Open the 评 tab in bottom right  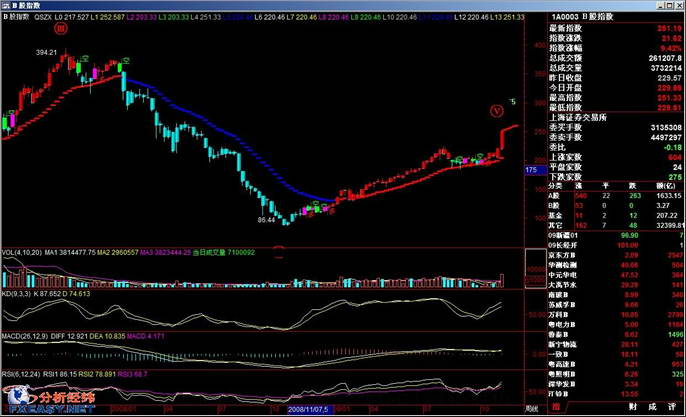672,407
